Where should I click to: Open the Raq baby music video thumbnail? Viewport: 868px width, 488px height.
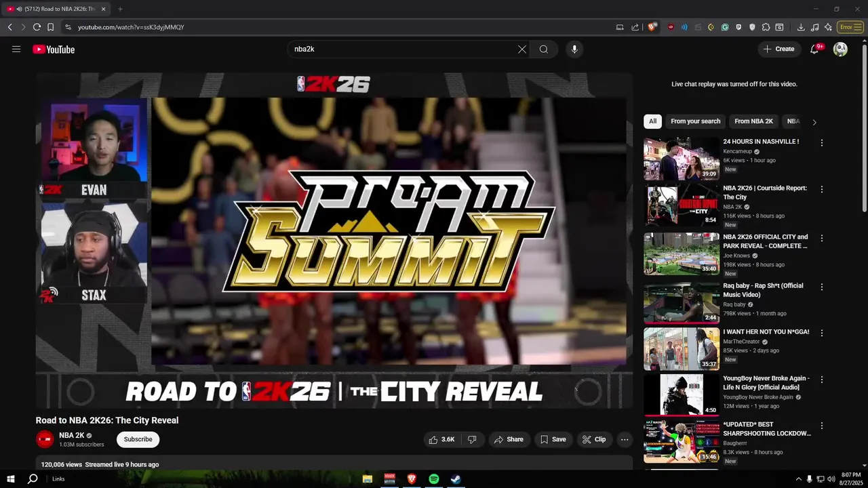(682, 303)
